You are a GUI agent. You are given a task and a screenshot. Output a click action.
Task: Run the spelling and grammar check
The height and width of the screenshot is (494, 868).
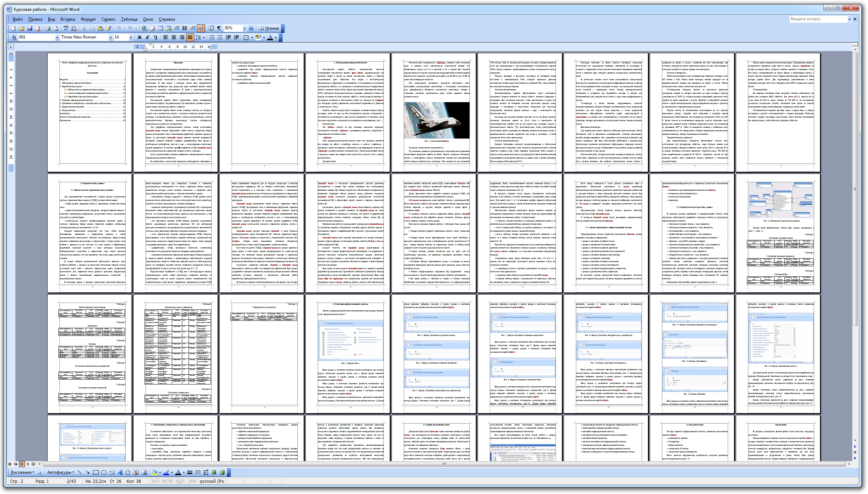tap(66, 28)
